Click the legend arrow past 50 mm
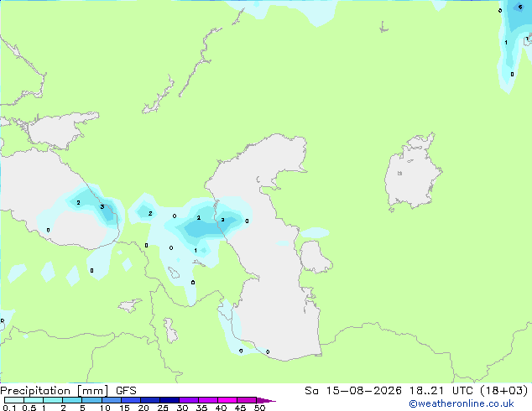Image resolution: width=532 pixels, height=411 pixels. click(266, 400)
